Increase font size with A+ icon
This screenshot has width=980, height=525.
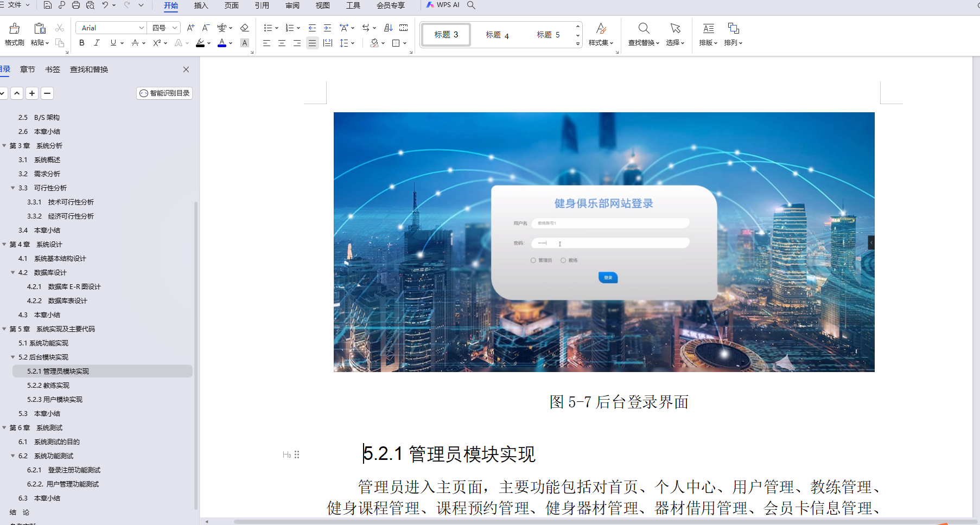[190, 28]
